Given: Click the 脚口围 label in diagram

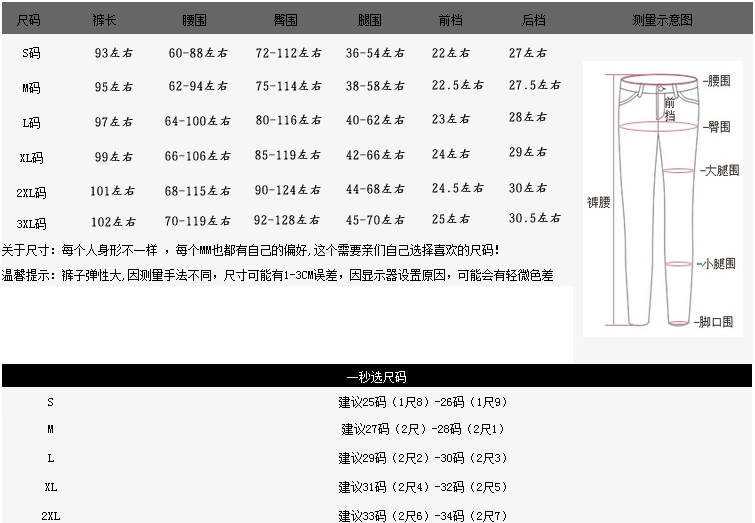Looking at the screenshot, I should point(714,322).
